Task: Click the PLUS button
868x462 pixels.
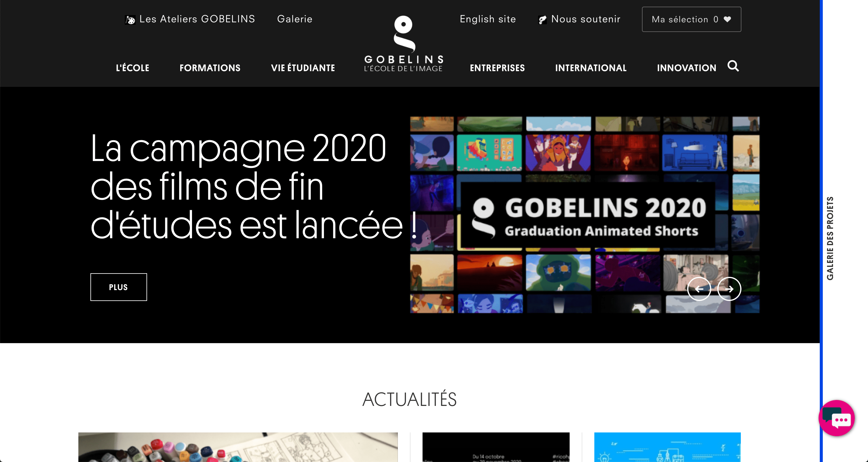Action: [x=119, y=287]
